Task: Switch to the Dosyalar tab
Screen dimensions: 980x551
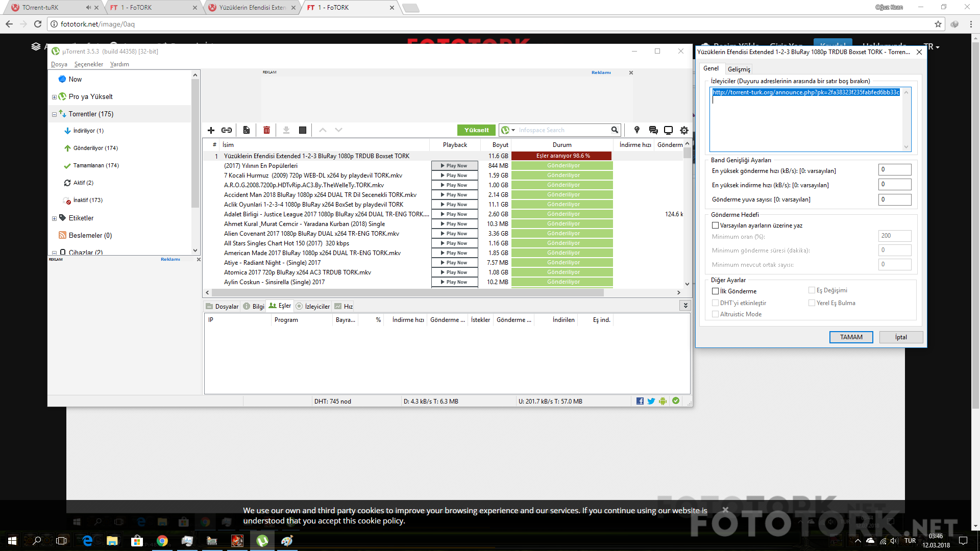Action: [x=222, y=306]
